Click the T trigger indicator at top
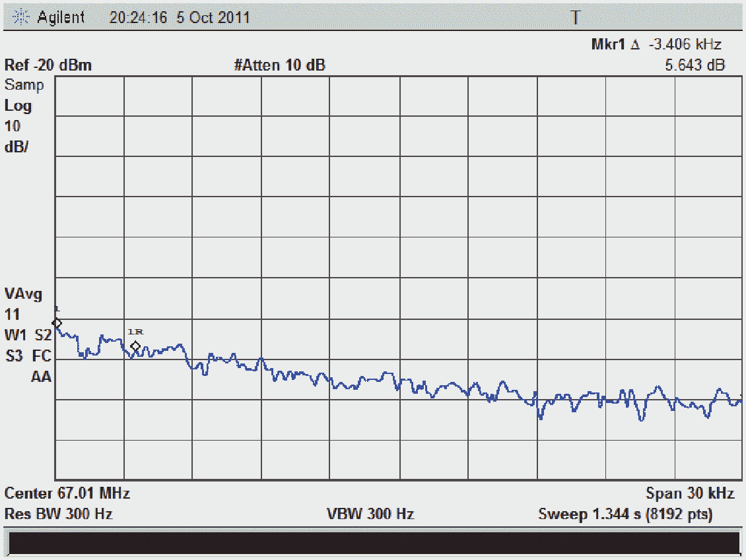The image size is (746, 560). 576,17
